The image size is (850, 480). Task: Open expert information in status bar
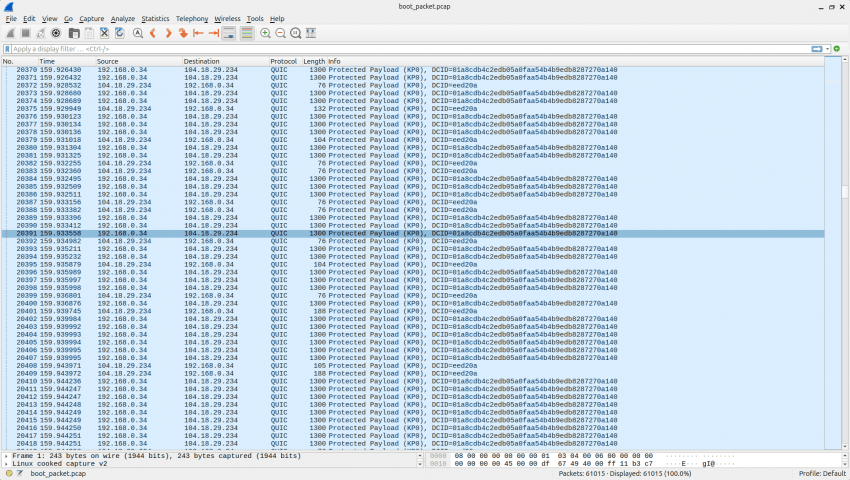click(7, 473)
